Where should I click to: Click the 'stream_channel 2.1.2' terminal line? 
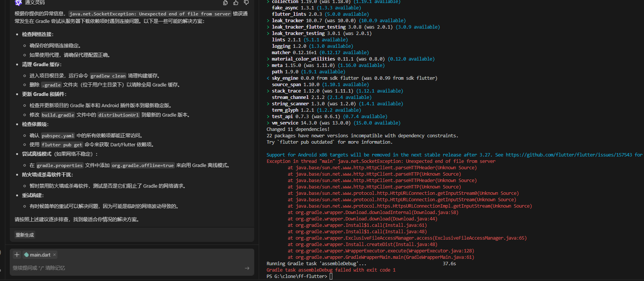(x=321, y=97)
